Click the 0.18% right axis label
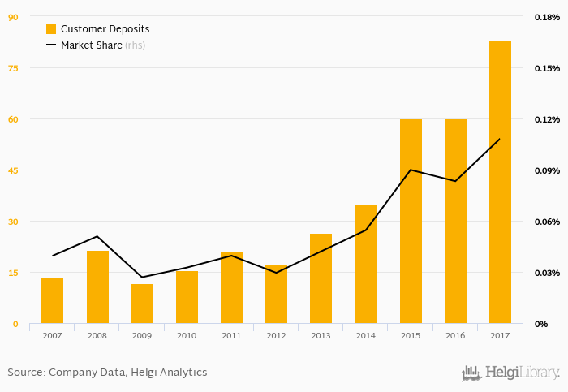568x392 pixels. point(546,17)
